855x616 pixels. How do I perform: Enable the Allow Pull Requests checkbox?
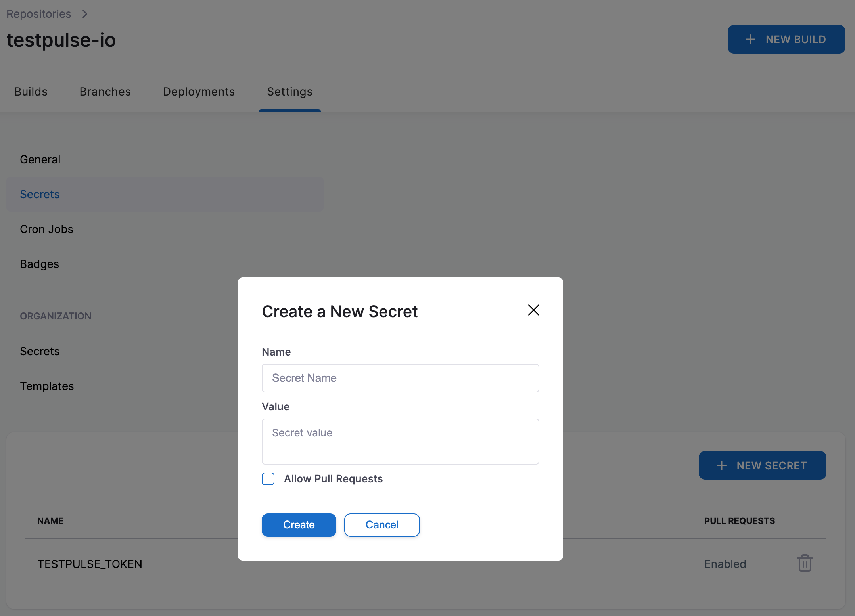point(268,479)
